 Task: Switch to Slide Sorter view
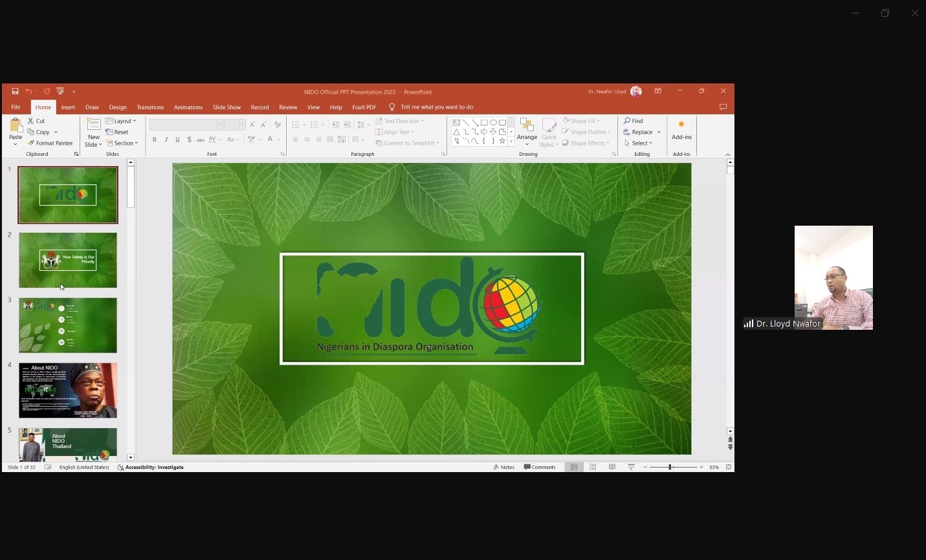(x=593, y=467)
